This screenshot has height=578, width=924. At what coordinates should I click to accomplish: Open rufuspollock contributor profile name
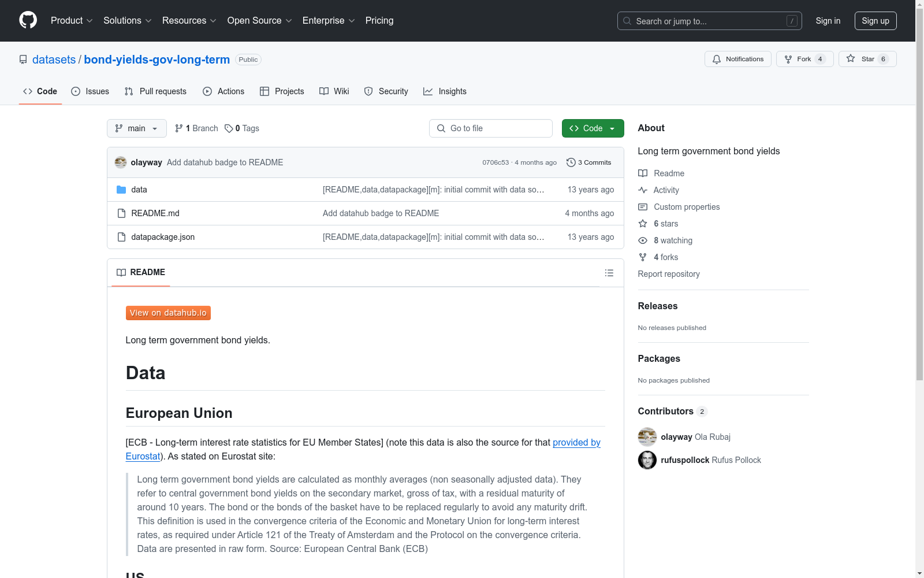coord(685,460)
